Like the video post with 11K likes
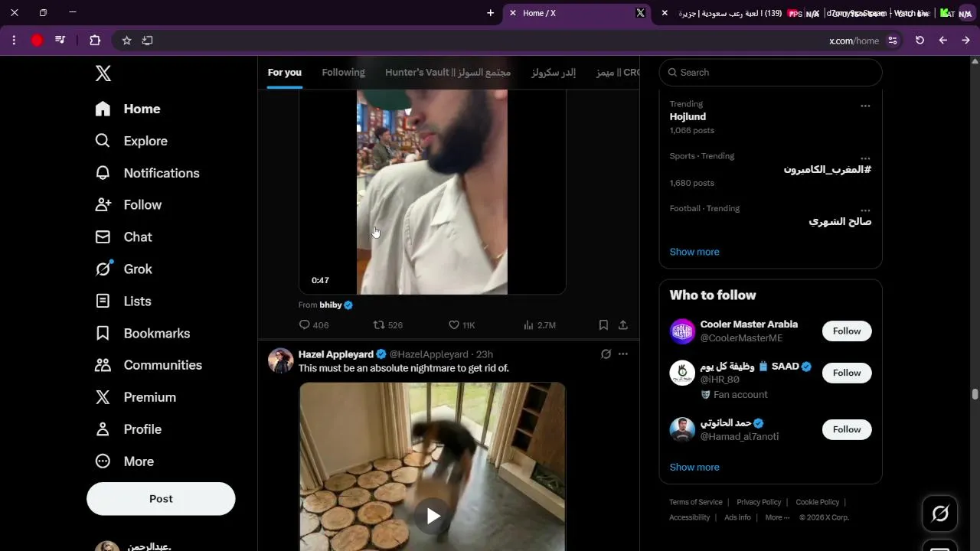Screen dimensions: 980x551 [462, 325]
